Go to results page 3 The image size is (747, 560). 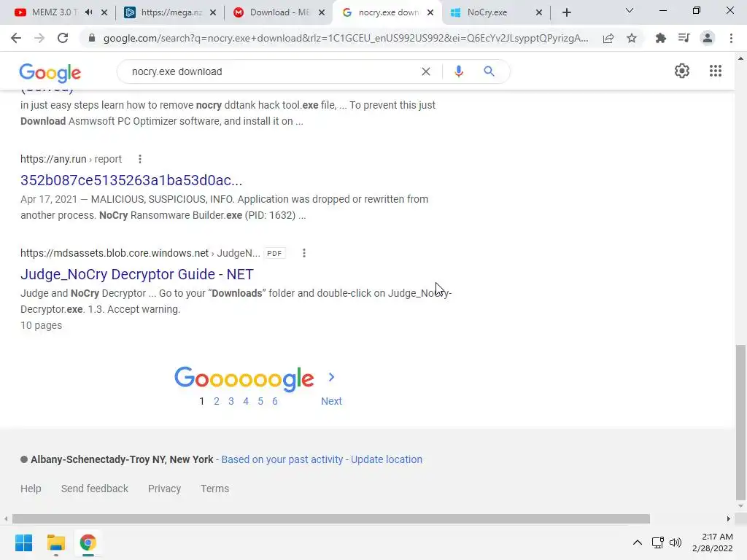(x=231, y=402)
